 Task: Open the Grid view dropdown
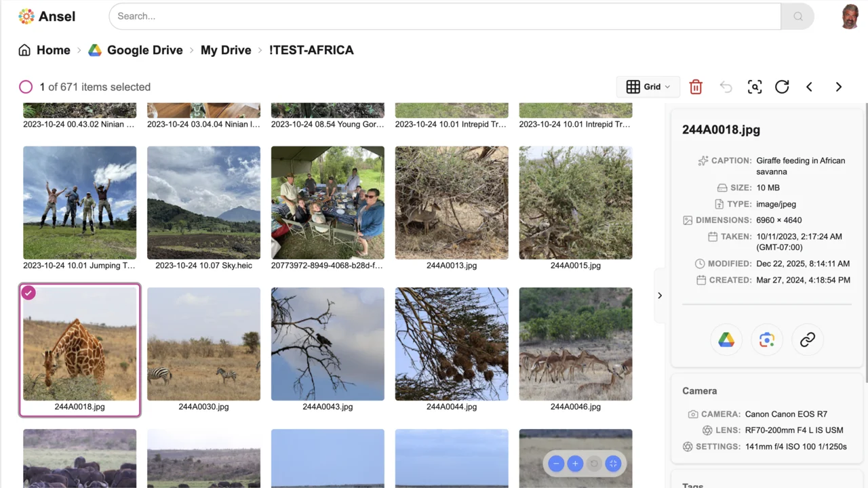click(x=648, y=87)
